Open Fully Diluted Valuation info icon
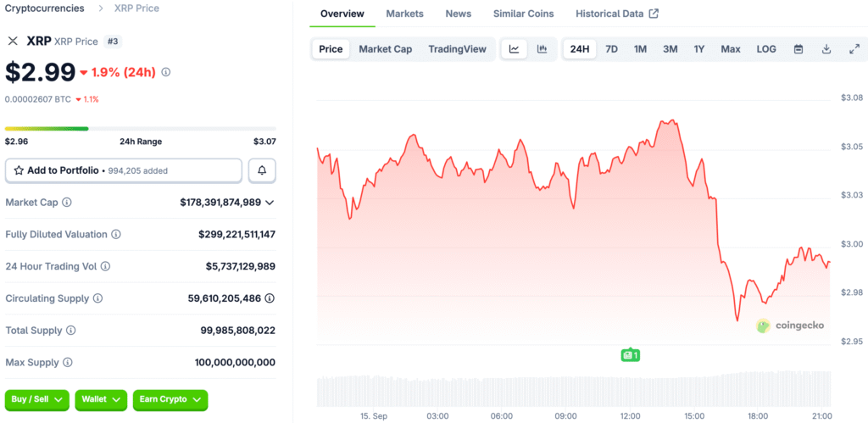868x423 pixels. tap(115, 235)
